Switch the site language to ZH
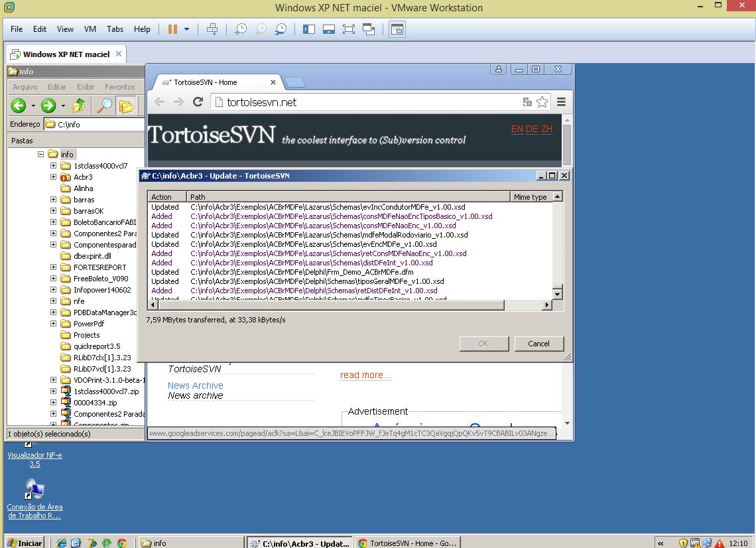 click(546, 129)
